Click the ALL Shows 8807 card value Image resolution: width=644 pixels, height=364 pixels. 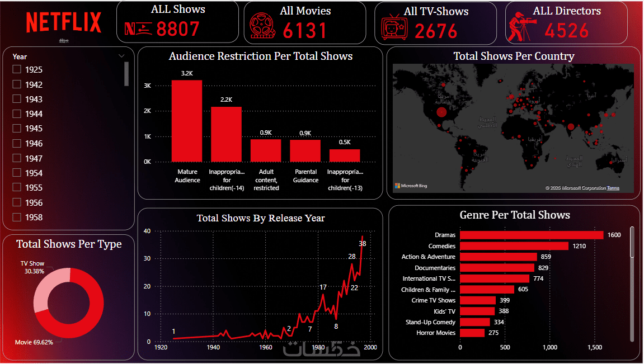click(x=178, y=29)
